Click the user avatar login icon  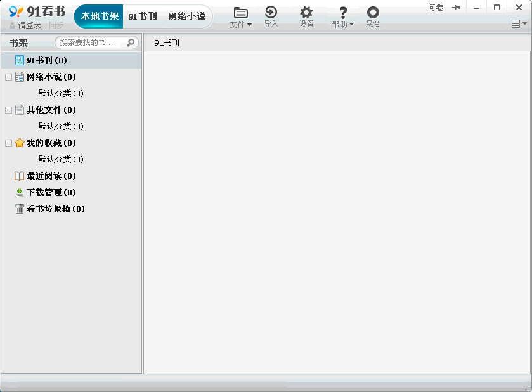(12, 25)
